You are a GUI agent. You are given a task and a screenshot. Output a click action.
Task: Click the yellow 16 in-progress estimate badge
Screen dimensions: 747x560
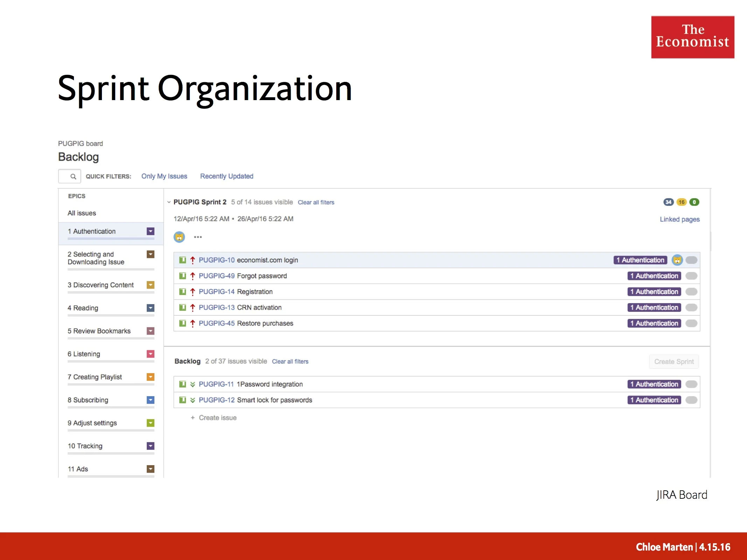682,202
